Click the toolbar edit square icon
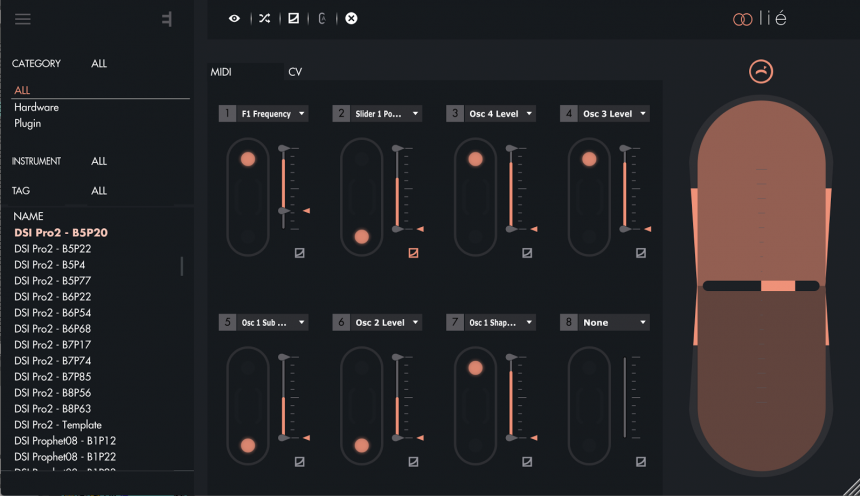The image size is (860, 496). click(x=294, y=19)
